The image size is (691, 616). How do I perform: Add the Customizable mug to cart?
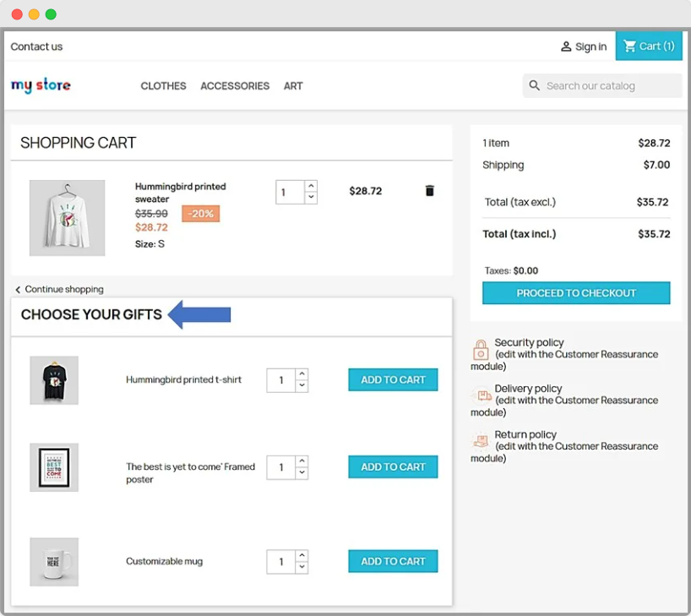pos(393,561)
